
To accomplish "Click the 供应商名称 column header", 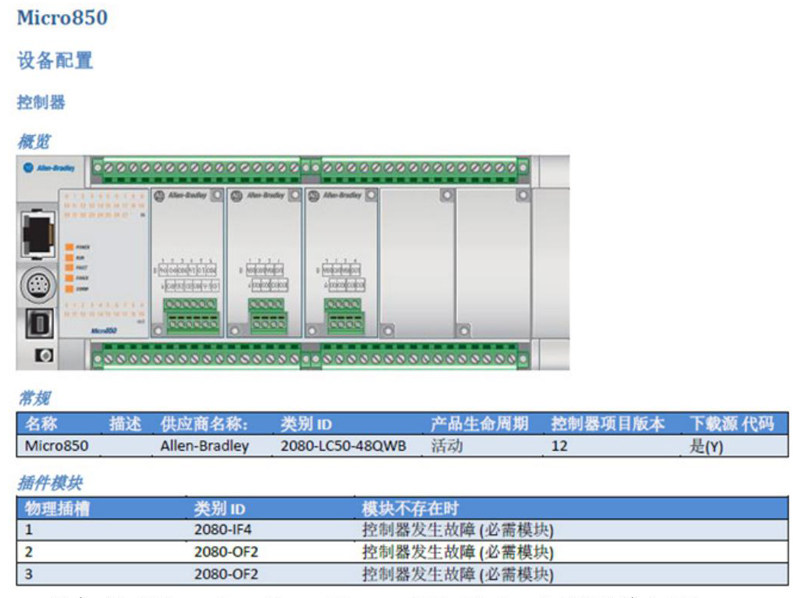I will [x=204, y=423].
